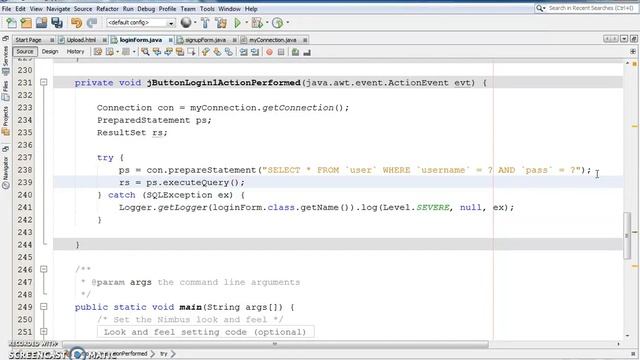Viewport: 640px width, 360px height.
Task: Click the Shift Line Right icon
Action: coord(255,52)
